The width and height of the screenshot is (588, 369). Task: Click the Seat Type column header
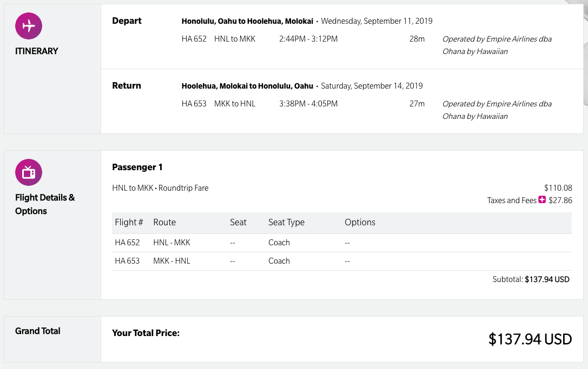click(x=286, y=223)
